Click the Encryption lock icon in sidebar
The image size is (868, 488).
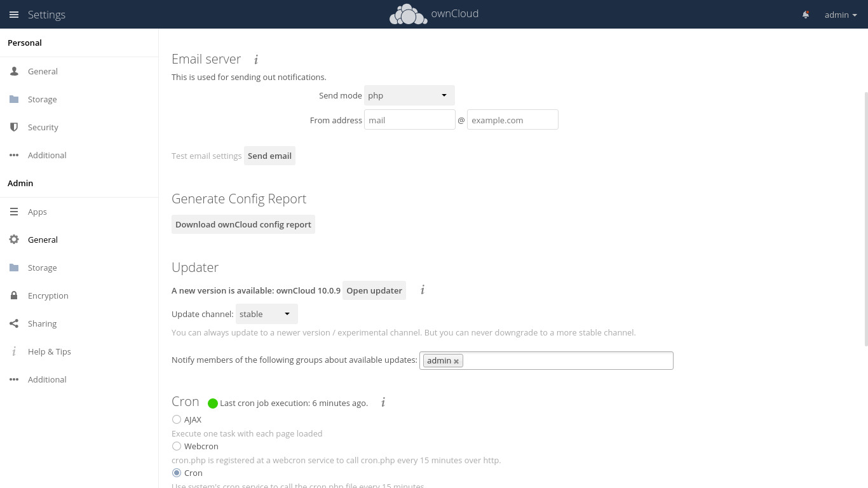coord(14,295)
